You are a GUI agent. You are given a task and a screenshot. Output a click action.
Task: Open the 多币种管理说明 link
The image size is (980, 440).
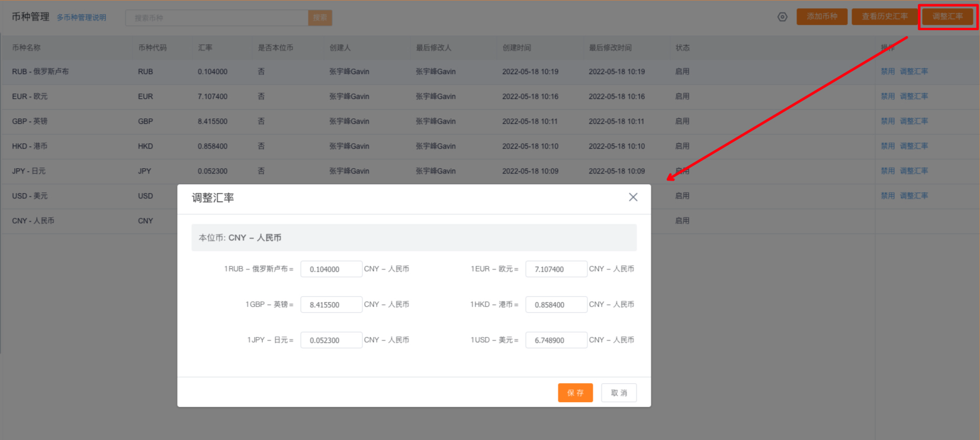(x=81, y=18)
